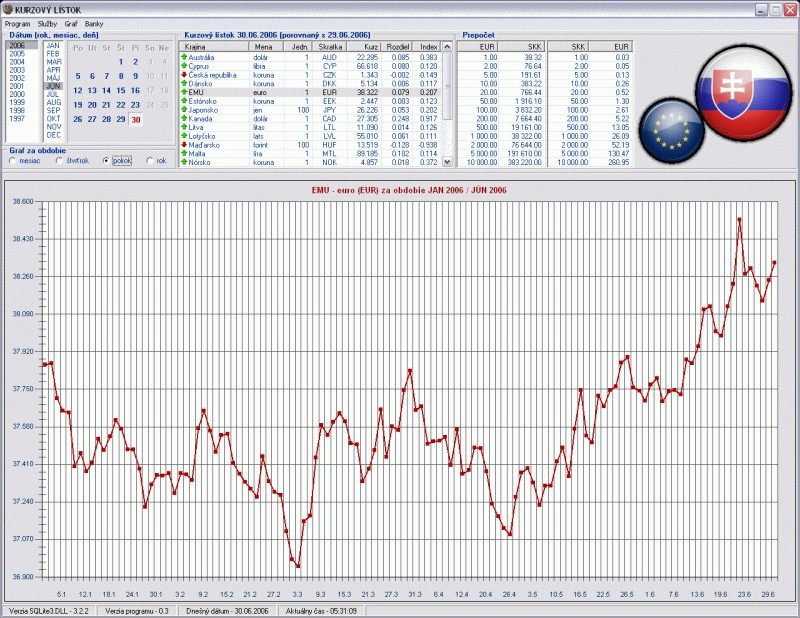Viewport: 800px width, 618px height.
Task: Click the application icon in title bar
Action: pos(8,9)
